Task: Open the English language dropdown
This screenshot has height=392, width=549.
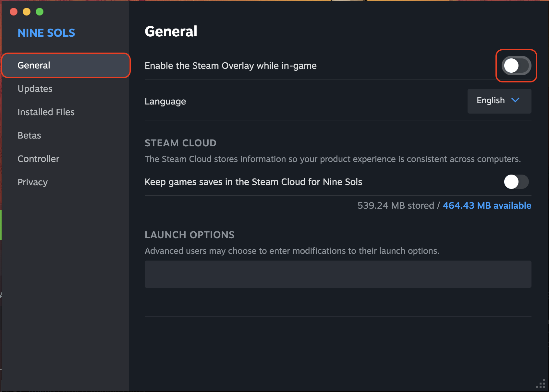Action: [x=499, y=101]
